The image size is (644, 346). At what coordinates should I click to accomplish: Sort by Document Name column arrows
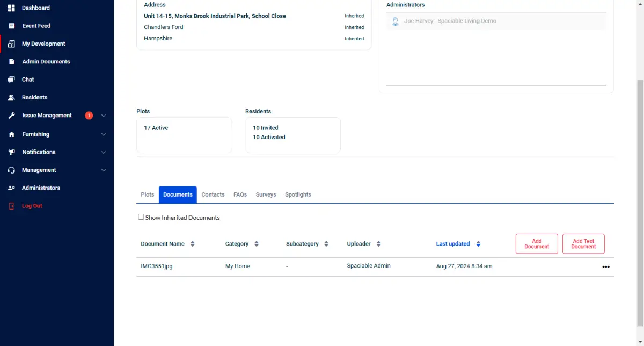[x=193, y=244]
